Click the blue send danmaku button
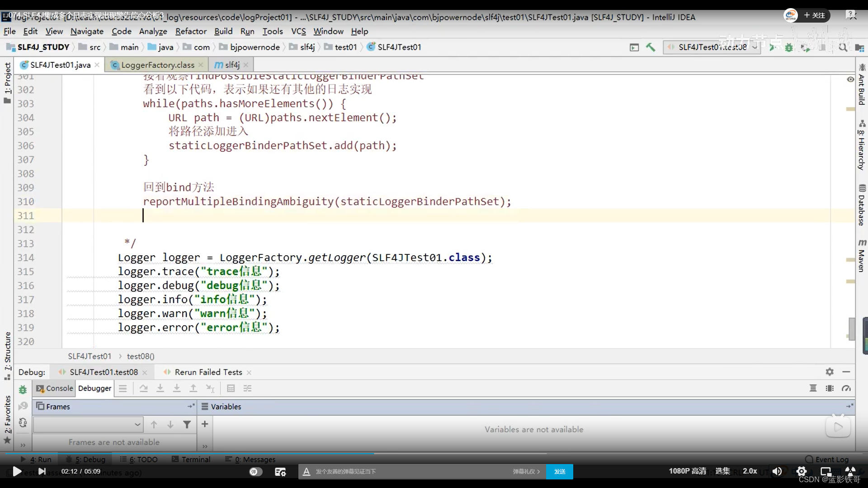Image resolution: width=868 pixels, height=488 pixels. (x=560, y=471)
